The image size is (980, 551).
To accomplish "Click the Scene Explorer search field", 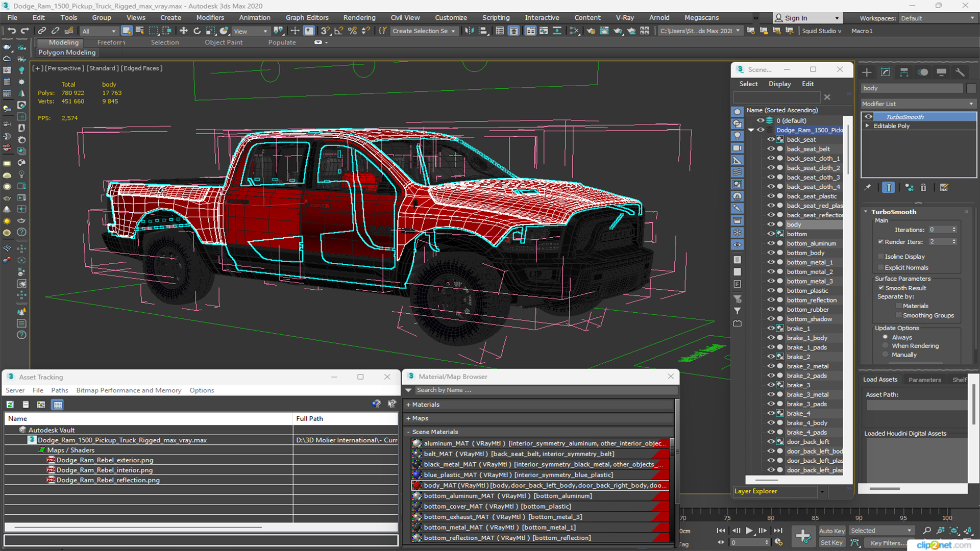I will click(x=777, y=97).
